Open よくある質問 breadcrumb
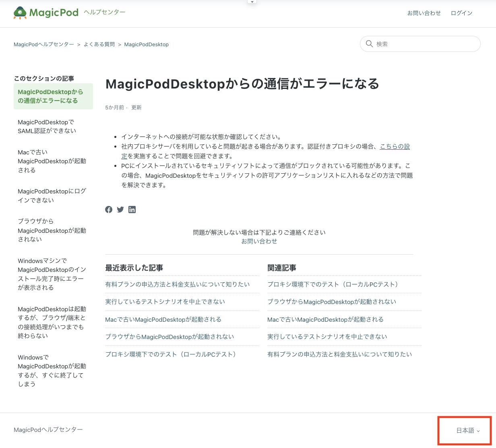Screen dimensions: 496x448 pos(99,44)
